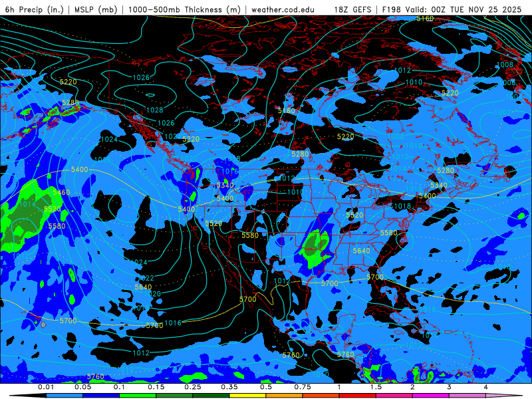Click the '0.15' legend value
The height and width of the screenshot is (399, 532).
(156, 387)
